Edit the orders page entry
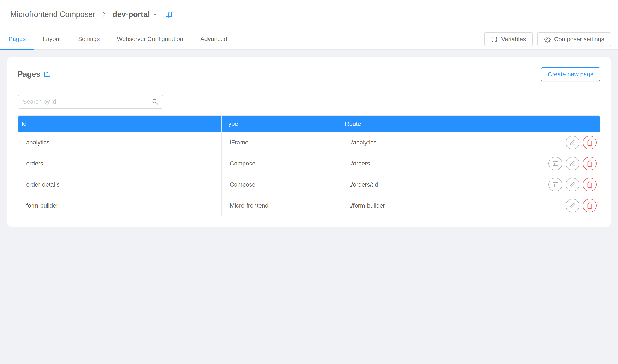The image size is (618, 364). click(x=572, y=164)
